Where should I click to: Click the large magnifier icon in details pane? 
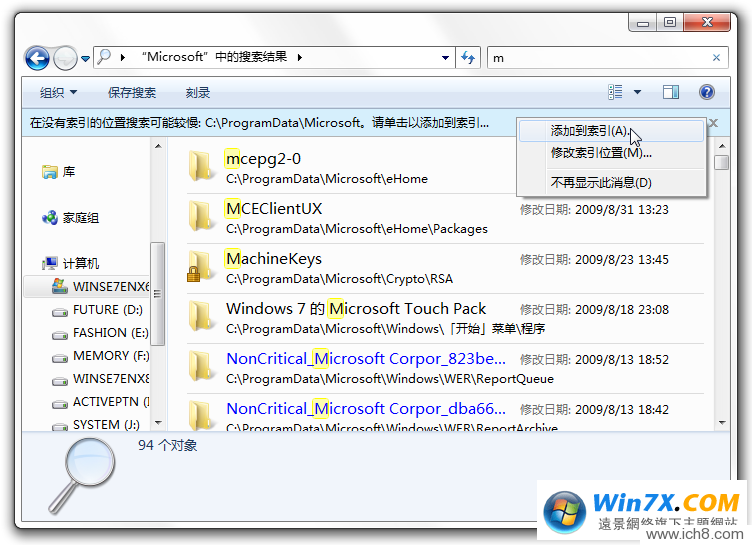82,476
